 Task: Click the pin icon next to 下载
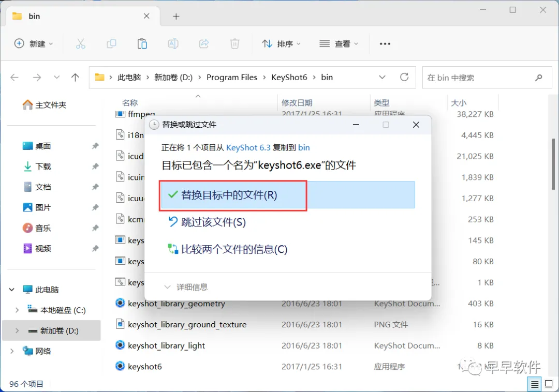tap(95, 167)
